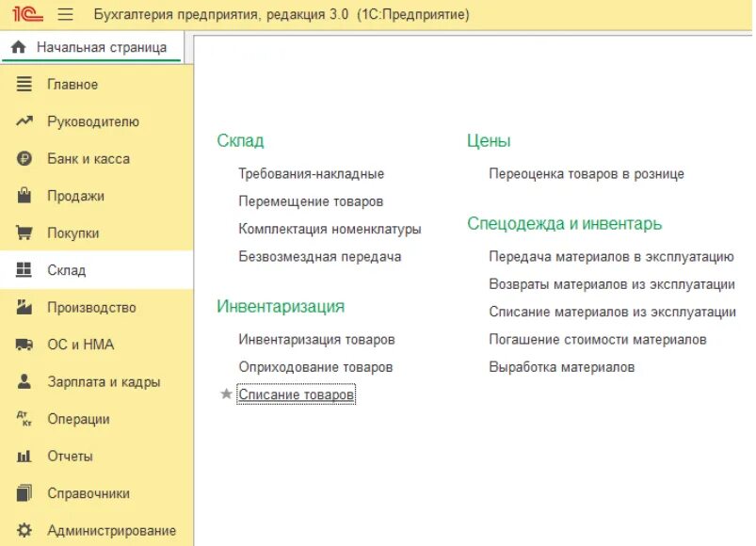Open Переоценка товаров в рознице link

click(587, 173)
